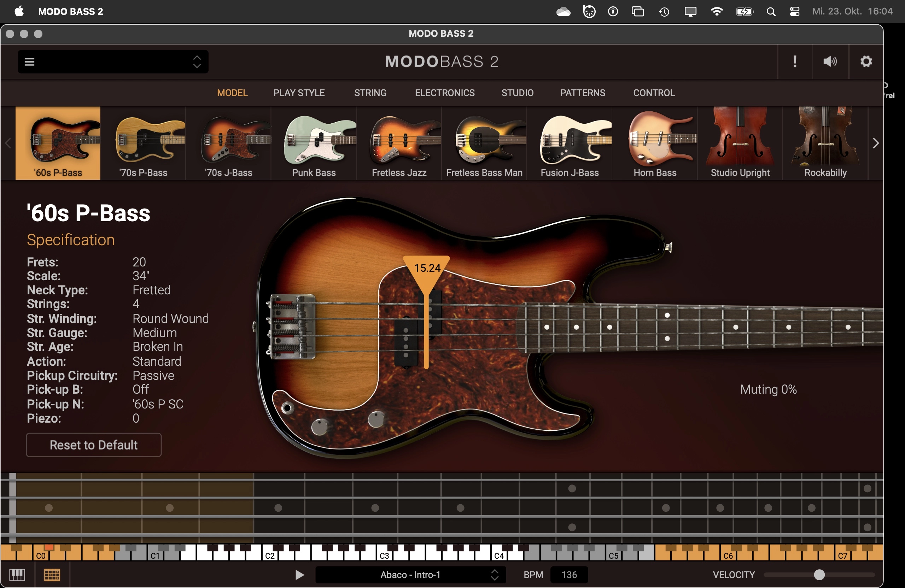The image size is (905, 588).
Task: Select the Fretless Jazz bass
Action: (399, 143)
